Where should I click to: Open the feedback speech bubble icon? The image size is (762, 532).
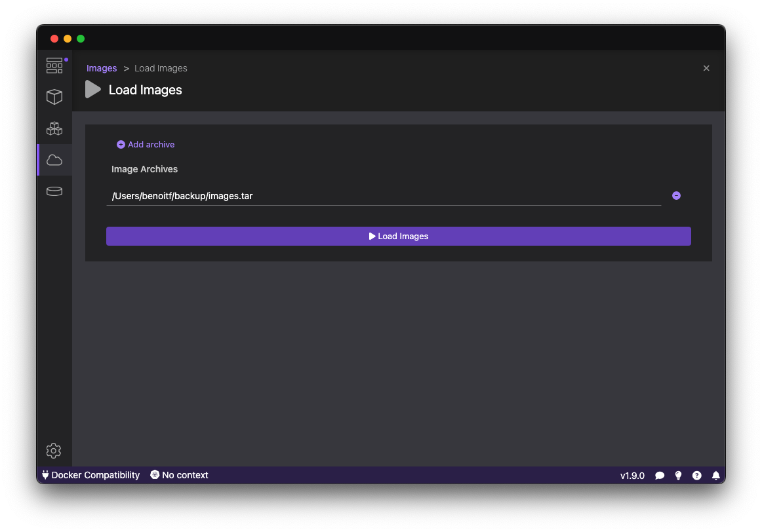(660, 476)
